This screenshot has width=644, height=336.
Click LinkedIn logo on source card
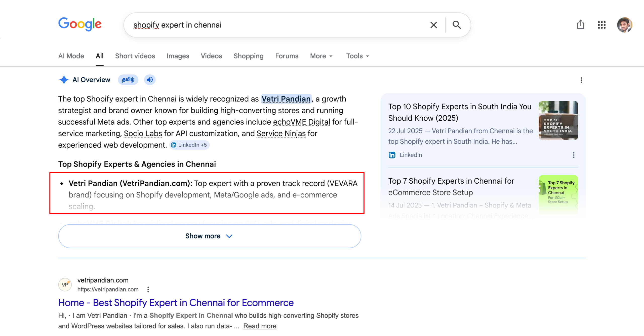click(392, 155)
